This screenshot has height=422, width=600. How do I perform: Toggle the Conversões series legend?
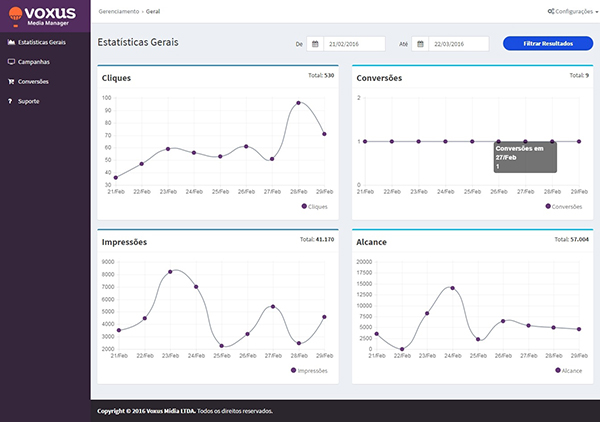pyautogui.click(x=565, y=206)
